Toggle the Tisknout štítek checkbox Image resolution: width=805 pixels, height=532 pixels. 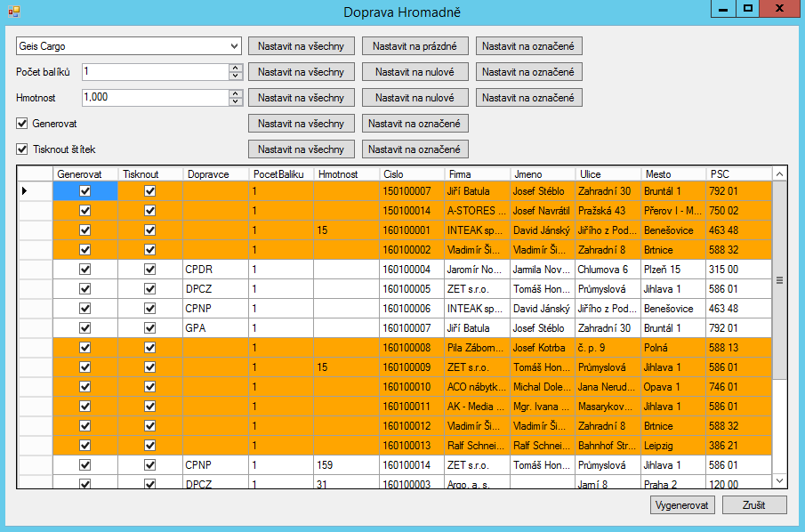point(21,149)
